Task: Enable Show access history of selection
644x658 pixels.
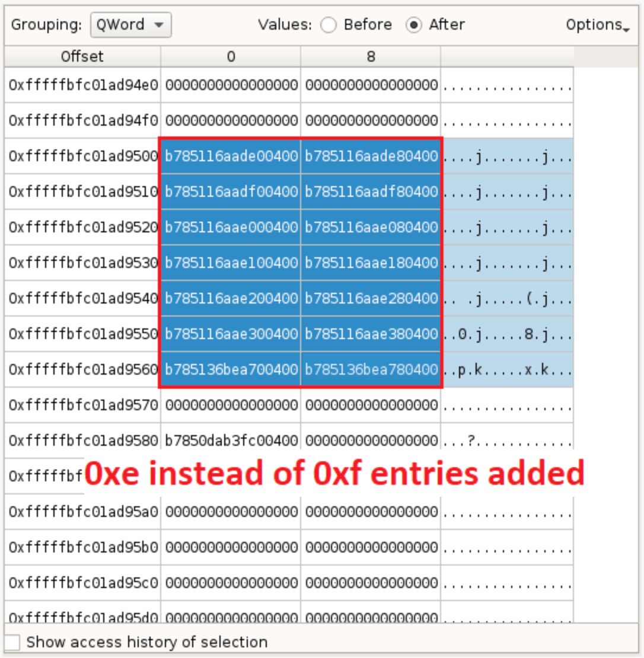Action: 12,642
